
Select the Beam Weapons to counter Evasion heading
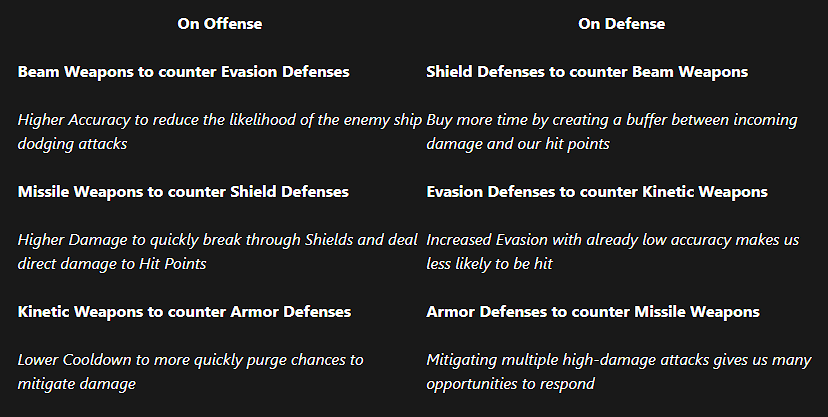tap(183, 72)
